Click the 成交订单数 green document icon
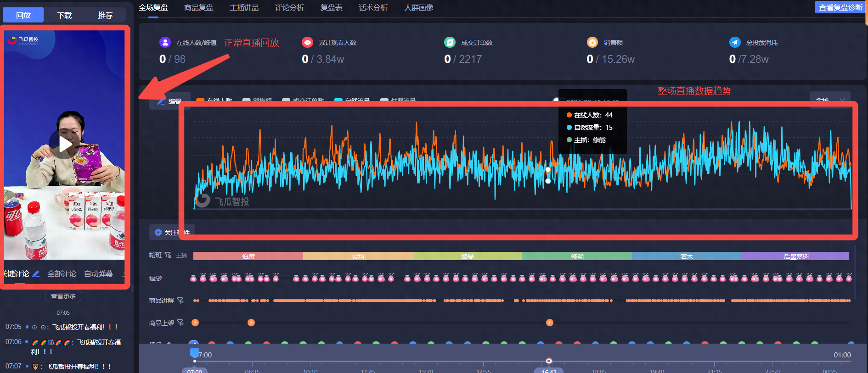Screen dimensions: 868x373 (450, 42)
